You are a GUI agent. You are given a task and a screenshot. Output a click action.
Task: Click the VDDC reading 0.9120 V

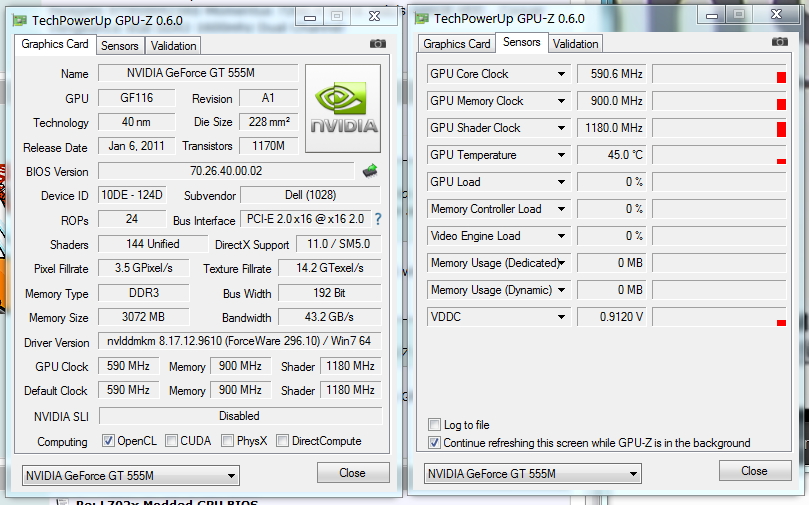pyautogui.click(x=611, y=317)
